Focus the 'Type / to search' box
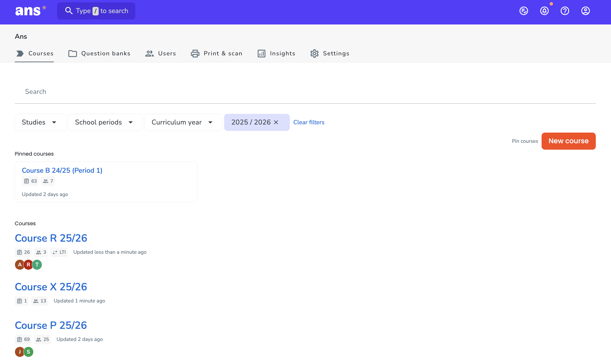 point(96,11)
